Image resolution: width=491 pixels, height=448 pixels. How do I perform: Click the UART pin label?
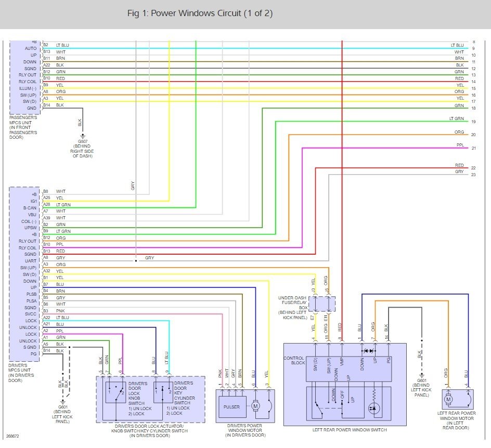pos(31,261)
